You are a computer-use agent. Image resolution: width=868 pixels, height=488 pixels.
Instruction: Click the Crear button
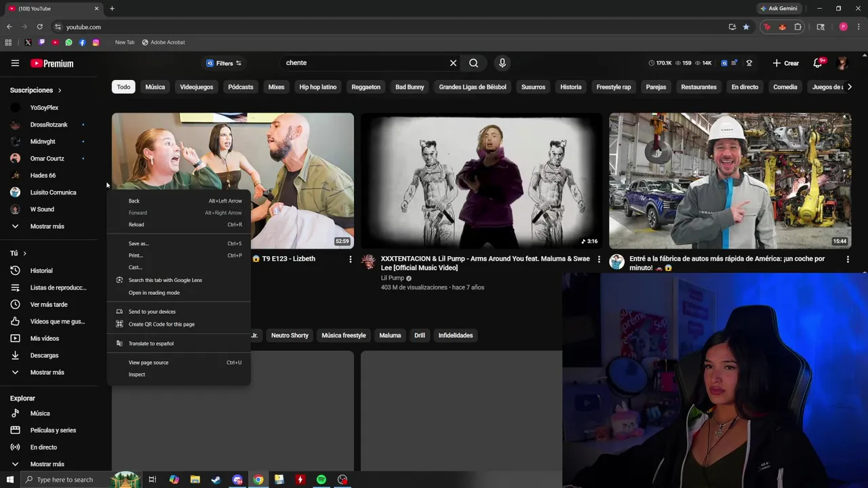tap(785, 63)
